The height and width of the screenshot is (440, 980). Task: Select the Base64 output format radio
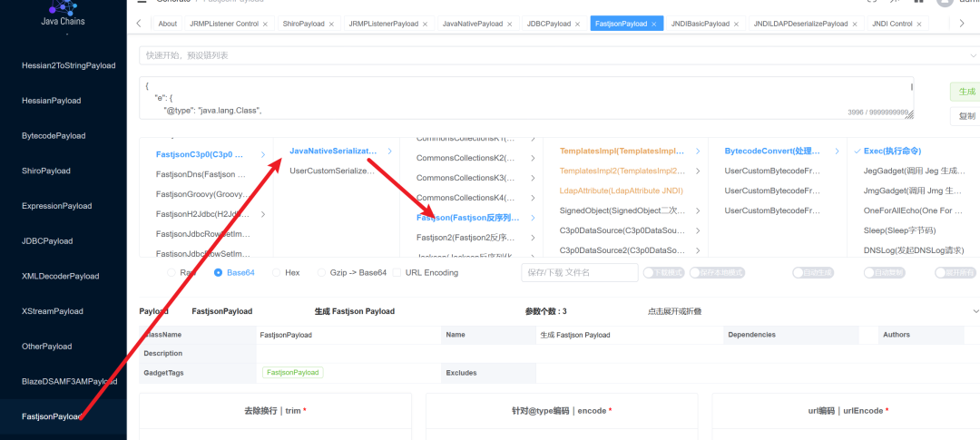218,272
